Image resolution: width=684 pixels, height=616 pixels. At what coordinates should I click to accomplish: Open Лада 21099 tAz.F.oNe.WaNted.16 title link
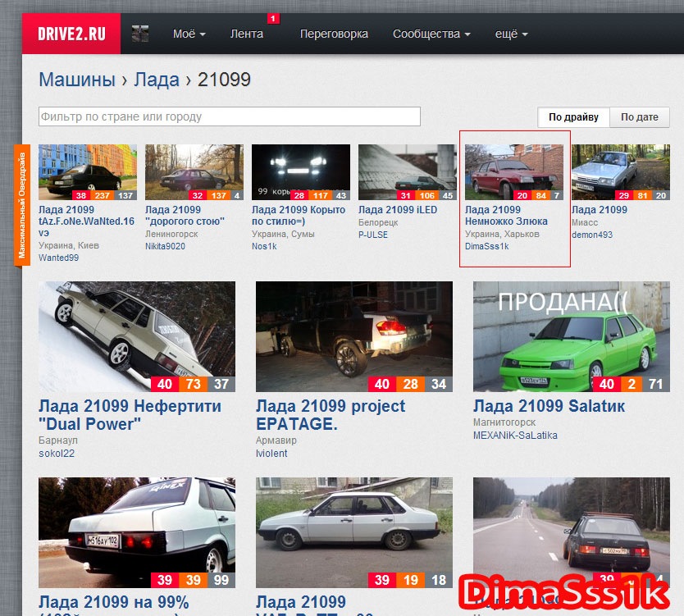click(86, 221)
